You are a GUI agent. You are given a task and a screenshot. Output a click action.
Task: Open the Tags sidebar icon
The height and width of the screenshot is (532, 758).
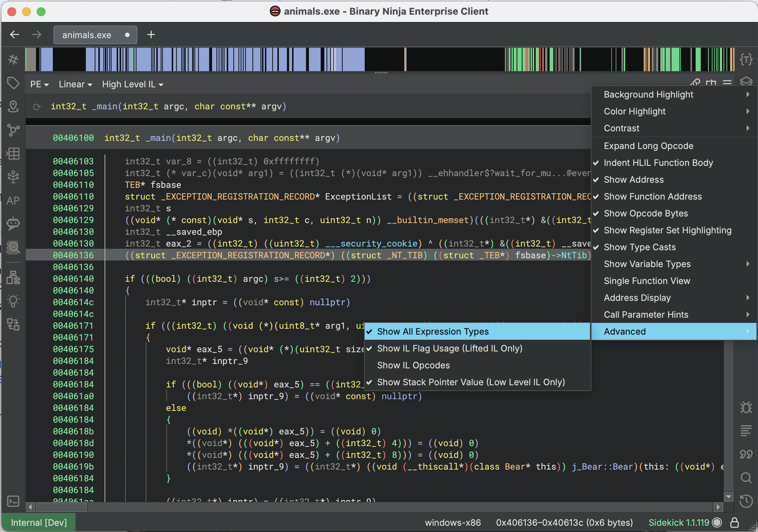[x=13, y=83]
